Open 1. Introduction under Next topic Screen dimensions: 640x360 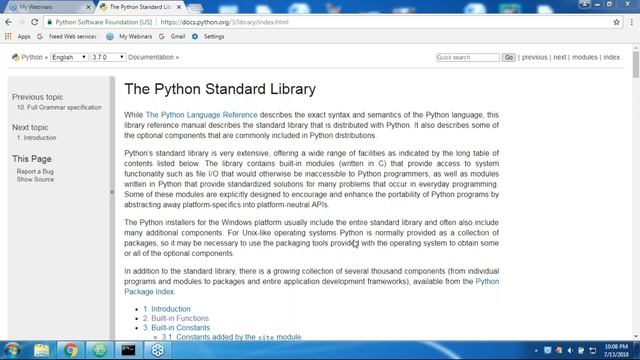coord(37,138)
